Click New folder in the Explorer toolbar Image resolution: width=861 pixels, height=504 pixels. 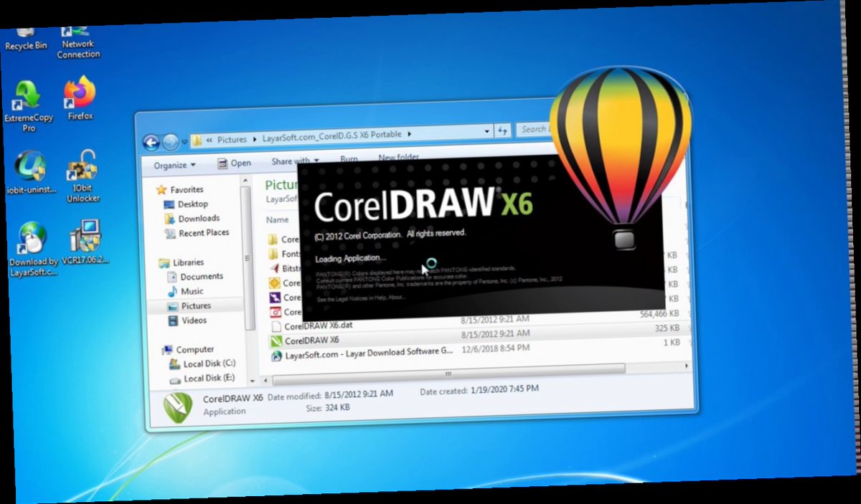pyautogui.click(x=399, y=158)
